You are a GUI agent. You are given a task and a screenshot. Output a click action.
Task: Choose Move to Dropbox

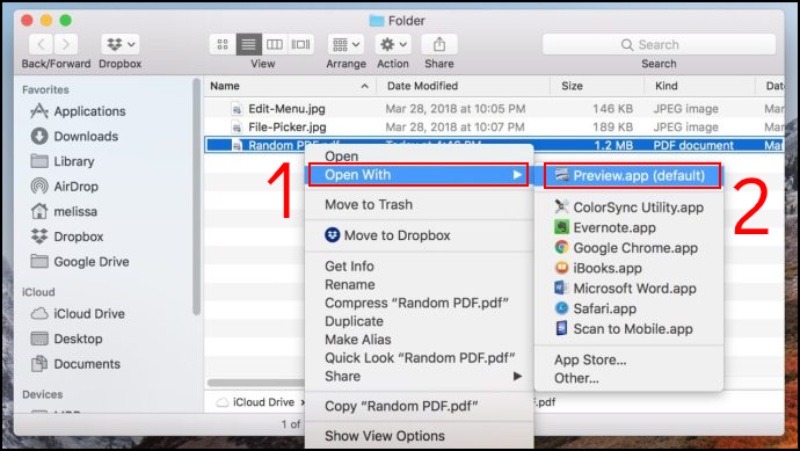click(419, 235)
